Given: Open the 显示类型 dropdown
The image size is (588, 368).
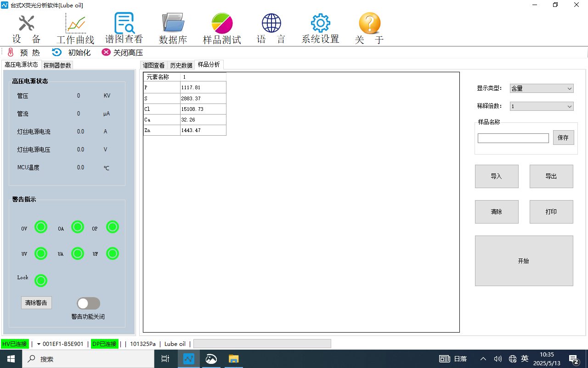Looking at the screenshot, I should pyautogui.click(x=542, y=88).
